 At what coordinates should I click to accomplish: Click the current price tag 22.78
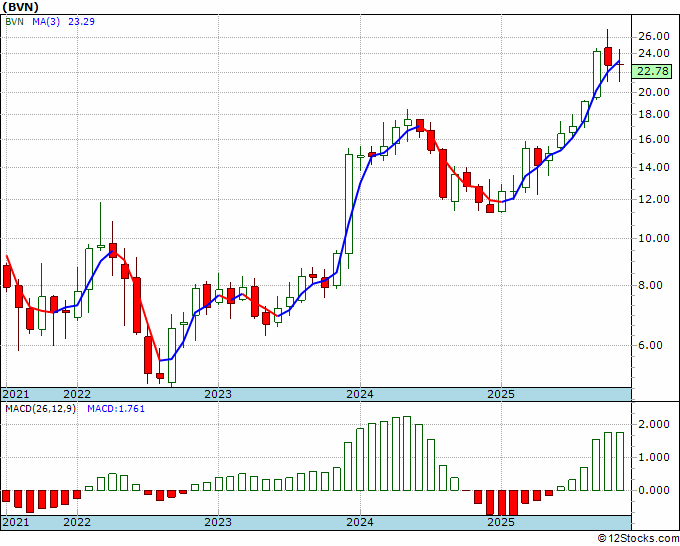click(x=653, y=71)
